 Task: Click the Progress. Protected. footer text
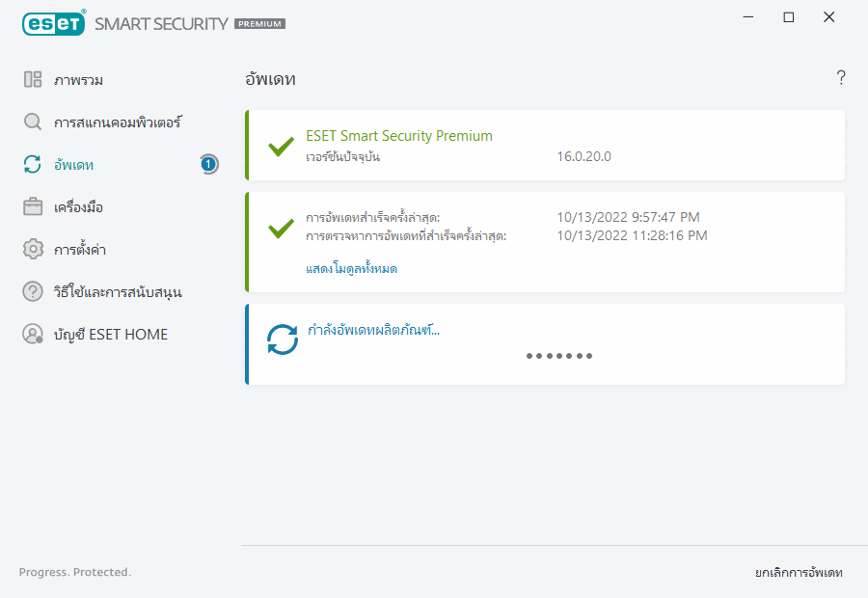tap(75, 572)
